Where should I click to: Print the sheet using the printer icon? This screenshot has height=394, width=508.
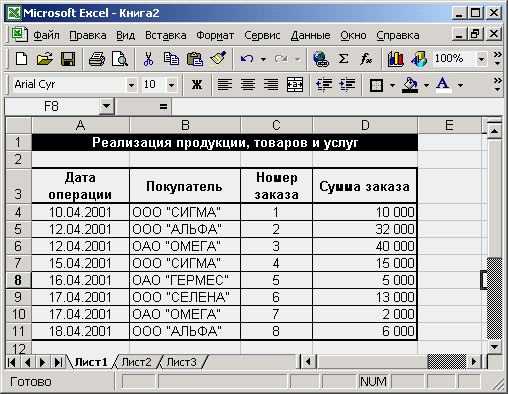97,59
